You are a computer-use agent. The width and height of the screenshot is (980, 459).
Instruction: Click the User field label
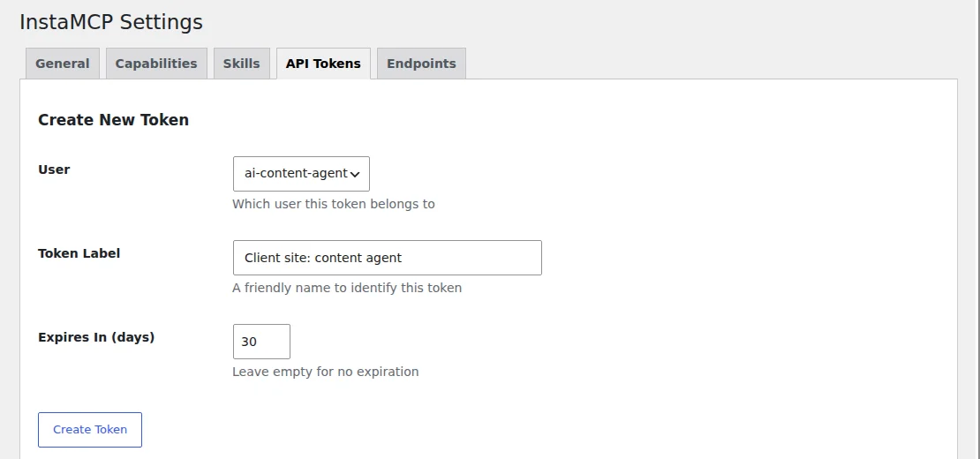click(x=54, y=169)
